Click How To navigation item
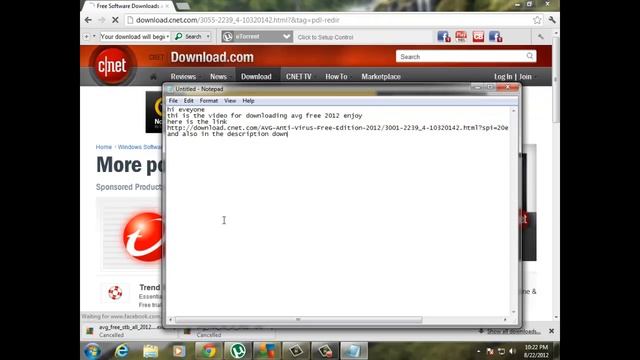 336,76
